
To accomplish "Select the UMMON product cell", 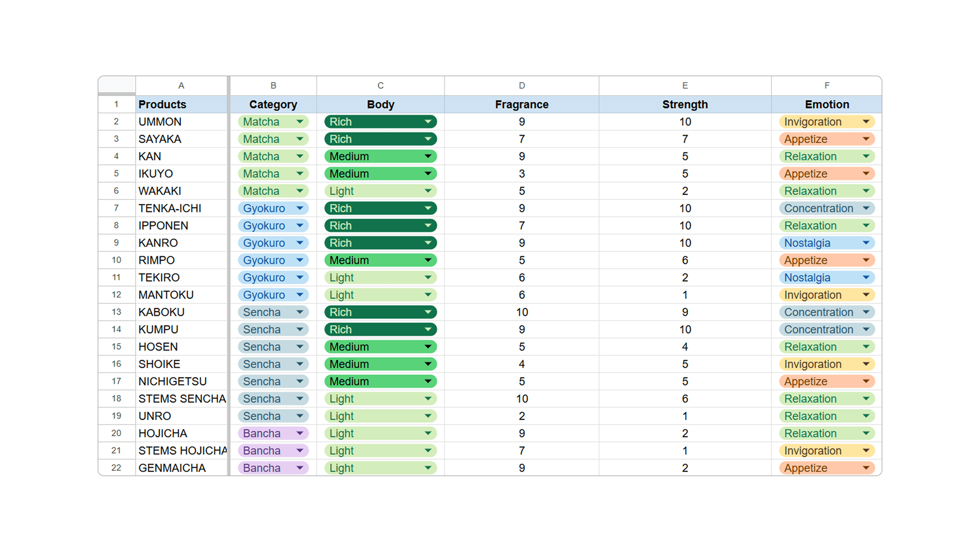I will point(181,122).
